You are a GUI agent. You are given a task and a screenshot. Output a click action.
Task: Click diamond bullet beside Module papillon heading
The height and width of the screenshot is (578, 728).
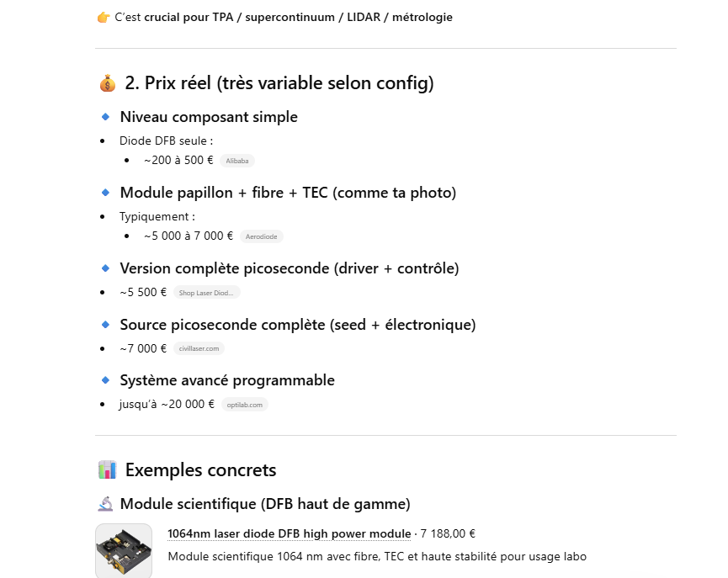[105, 193]
